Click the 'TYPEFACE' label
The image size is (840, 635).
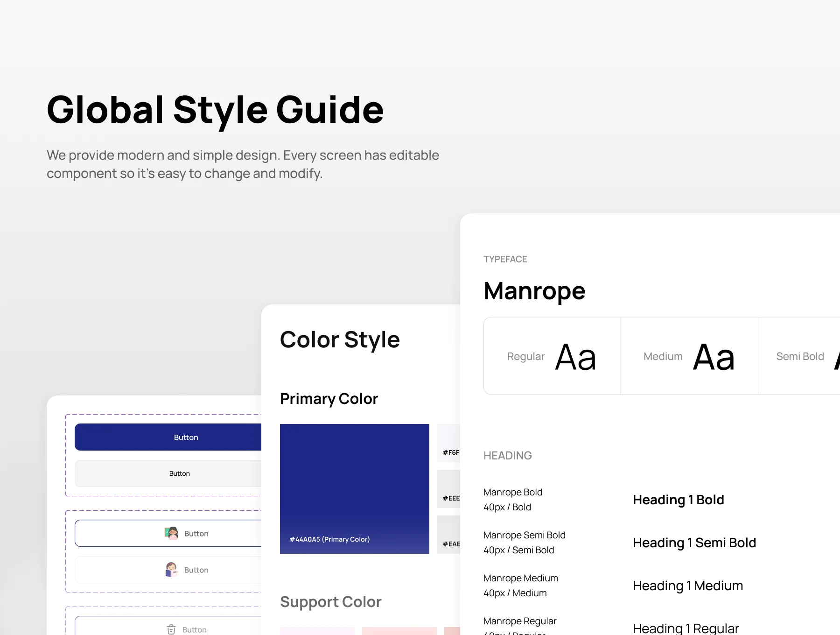pyautogui.click(x=505, y=259)
